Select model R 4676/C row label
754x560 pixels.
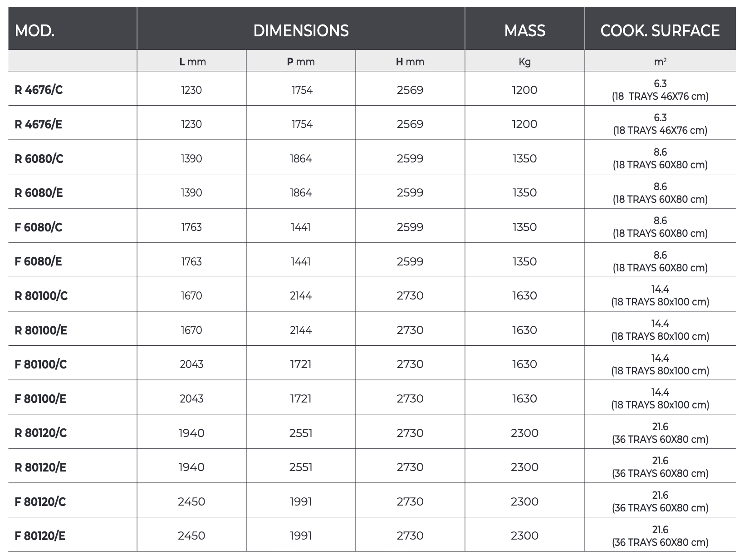click(39, 90)
